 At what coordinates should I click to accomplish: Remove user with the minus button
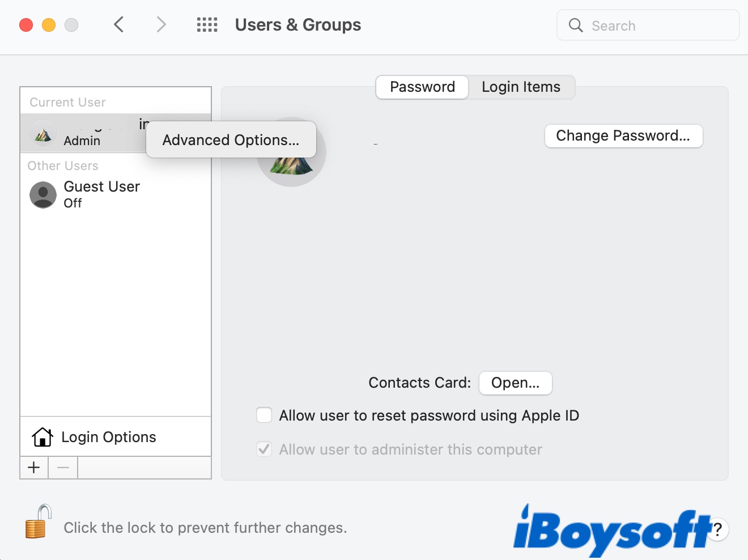point(63,468)
